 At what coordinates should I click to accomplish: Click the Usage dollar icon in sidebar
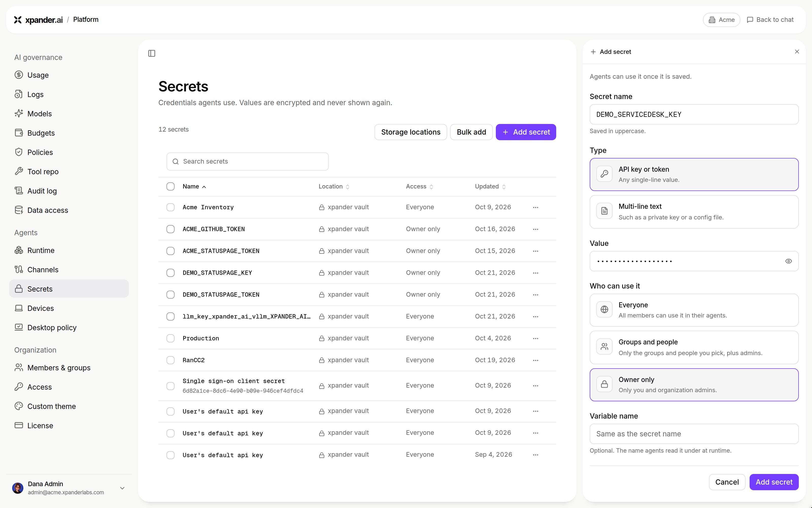(19, 75)
